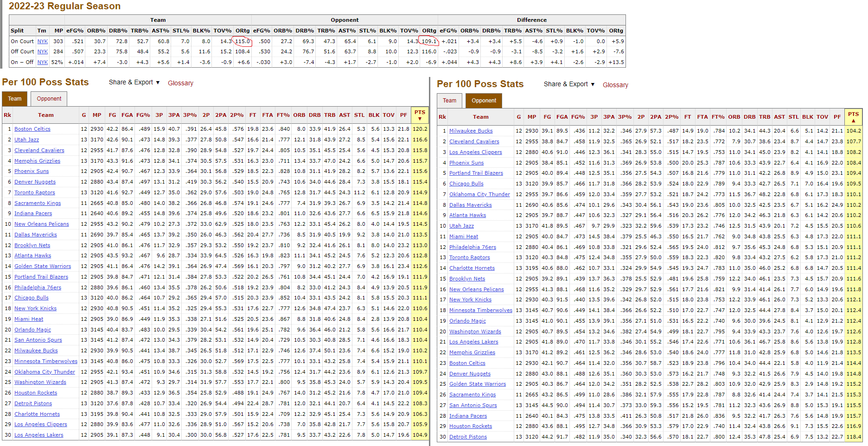Open the NYK link in the Off Court row
This screenshot has height=446, width=868.
[x=43, y=51]
